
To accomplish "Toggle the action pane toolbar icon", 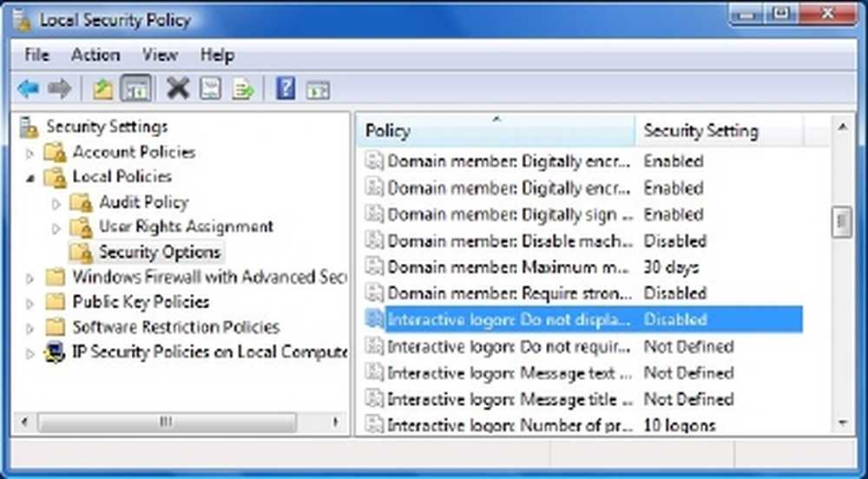I will tap(319, 89).
